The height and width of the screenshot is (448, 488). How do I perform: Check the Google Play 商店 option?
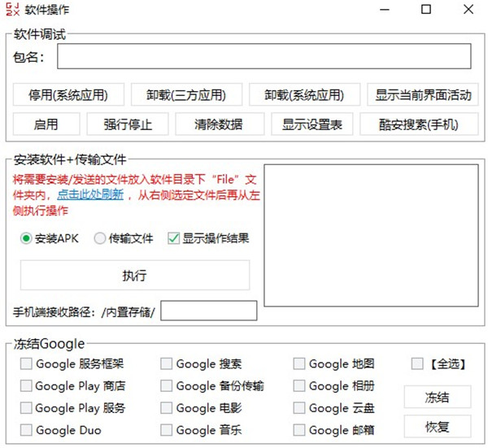27,386
